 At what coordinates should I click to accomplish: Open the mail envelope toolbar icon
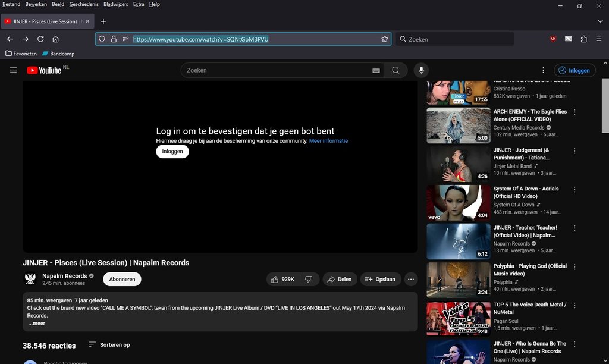[x=568, y=39]
